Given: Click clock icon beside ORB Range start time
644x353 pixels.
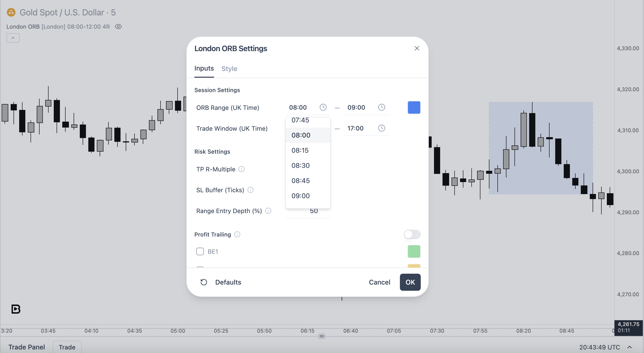Looking at the screenshot, I should pyautogui.click(x=323, y=107).
